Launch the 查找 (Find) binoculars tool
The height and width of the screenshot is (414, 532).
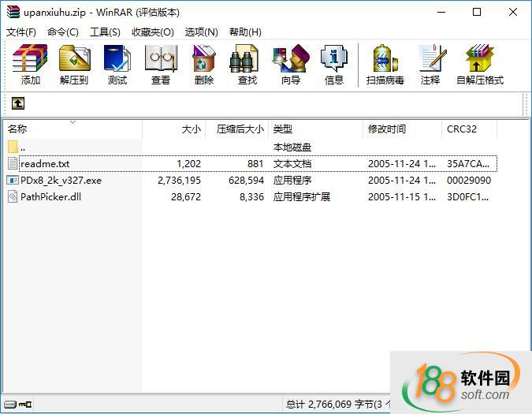click(x=247, y=65)
